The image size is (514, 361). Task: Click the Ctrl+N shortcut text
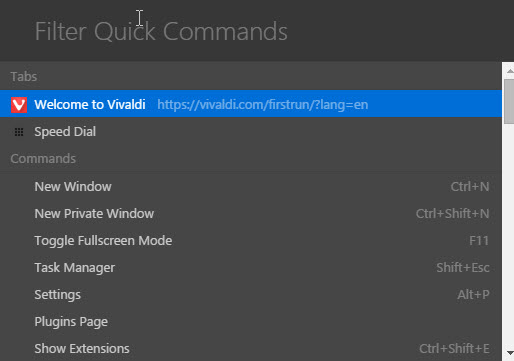tap(470, 187)
